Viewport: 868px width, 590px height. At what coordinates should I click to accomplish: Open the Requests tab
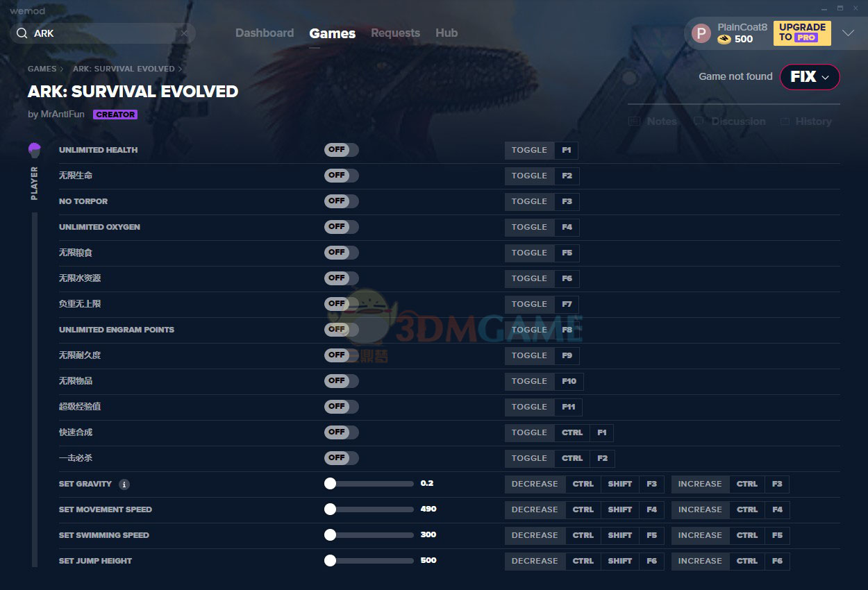point(395,33)
